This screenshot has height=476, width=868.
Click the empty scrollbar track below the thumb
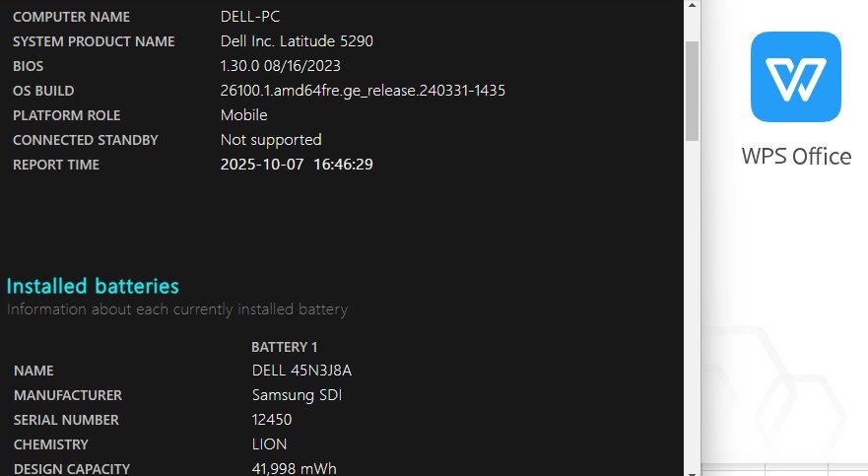coord(692,296)
